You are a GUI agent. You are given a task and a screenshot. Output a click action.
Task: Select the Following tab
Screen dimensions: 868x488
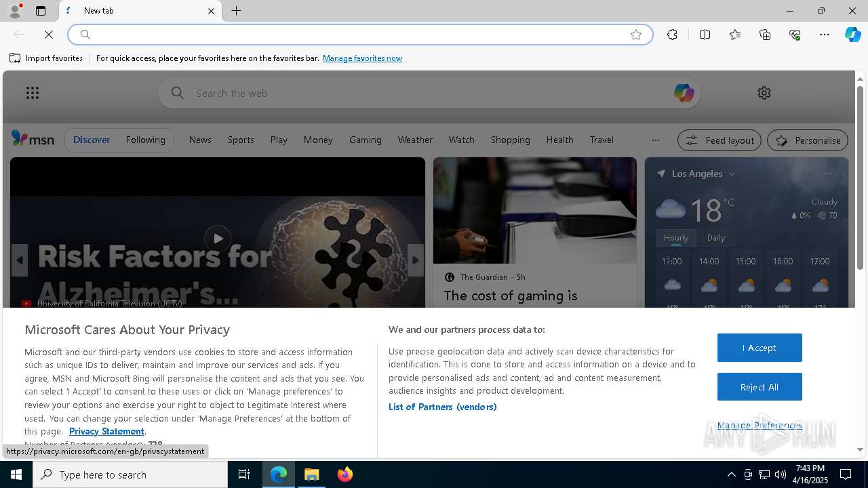[x=145, y=140]
